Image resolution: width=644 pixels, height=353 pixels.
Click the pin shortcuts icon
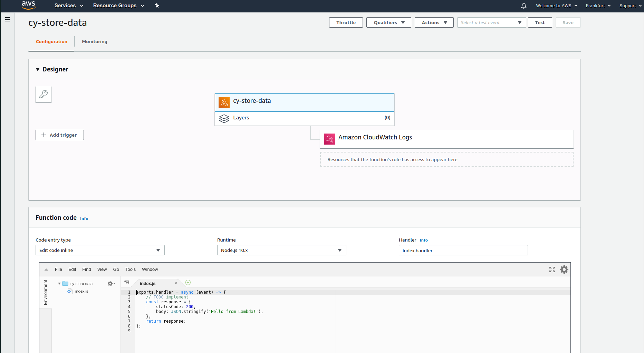click(157, 6)
